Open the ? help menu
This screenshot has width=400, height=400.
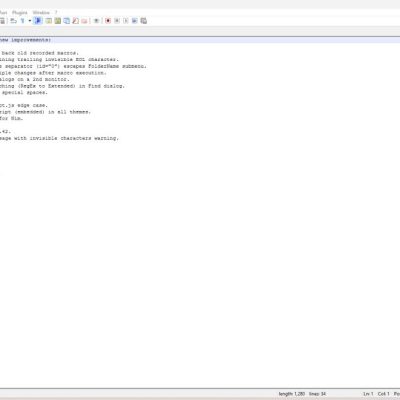[56, 13]
